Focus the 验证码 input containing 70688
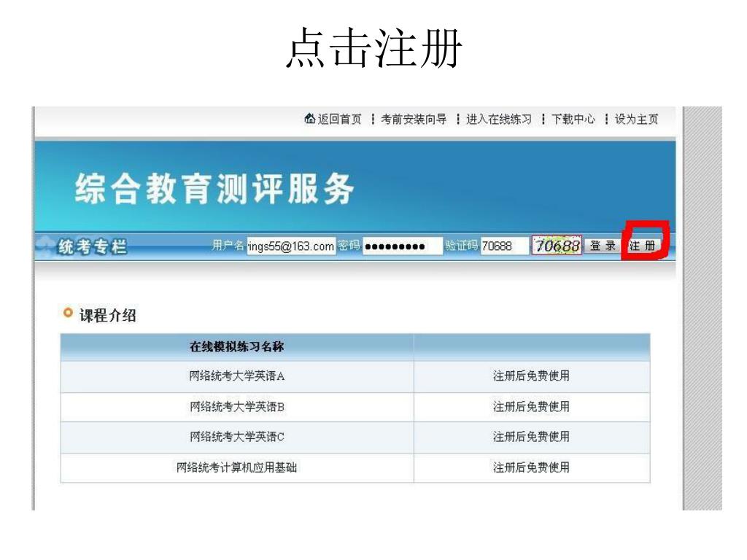The width and height of the screenshot is (747, 560). [x=504, y=246]
